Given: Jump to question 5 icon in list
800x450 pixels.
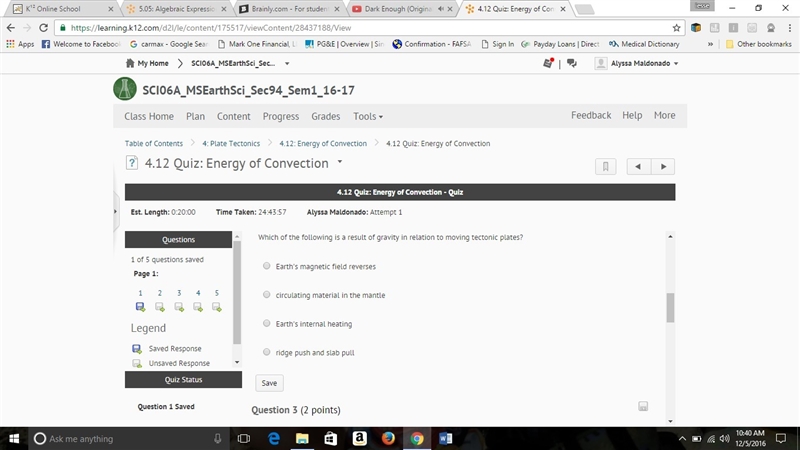Looking at the screenshot, I should tap(217, 307).
